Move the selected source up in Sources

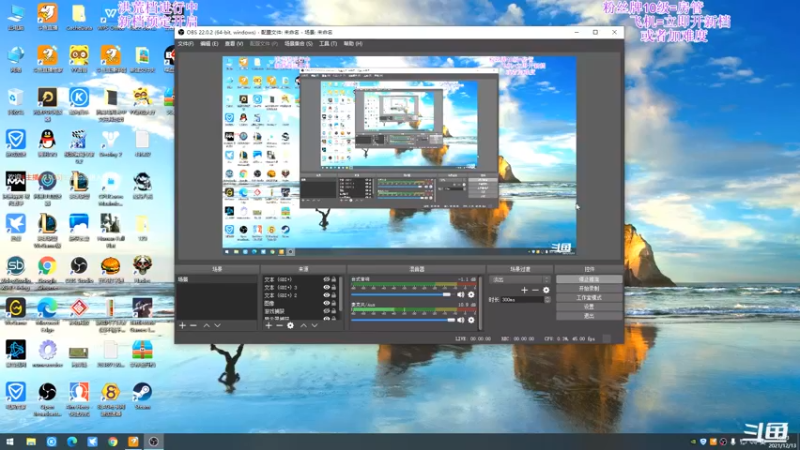(304, 326)
